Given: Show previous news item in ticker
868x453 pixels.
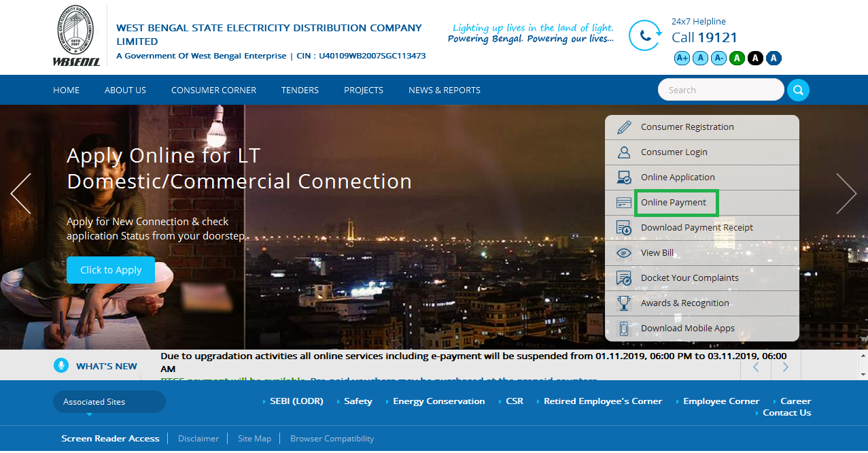Looking at the screenshot, I should pyautogui.click(x=756, y=367).
